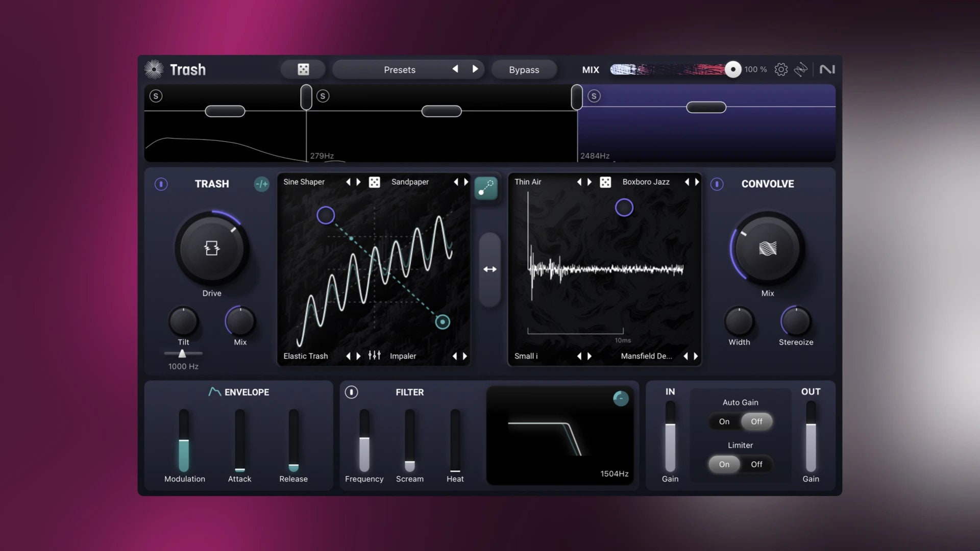Click the teal XY pad node
980x551 pixels.
point(443,322)
